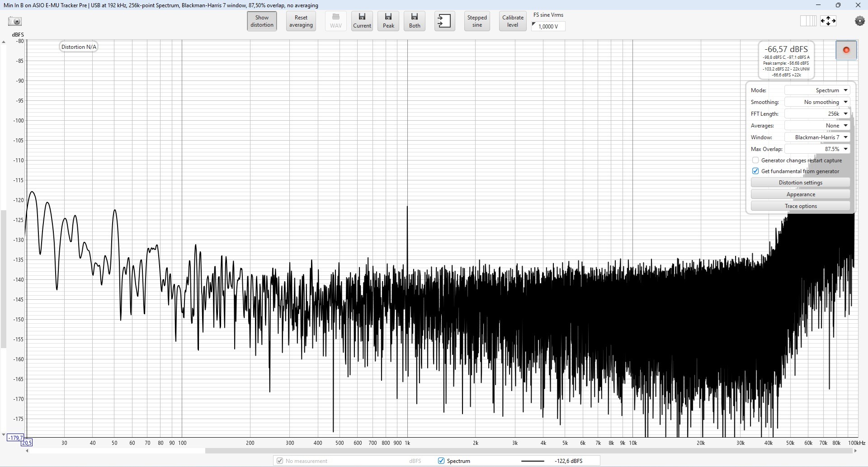Open Calibrate level dialog
Viewport: 868px width, 467px height.
513,21
